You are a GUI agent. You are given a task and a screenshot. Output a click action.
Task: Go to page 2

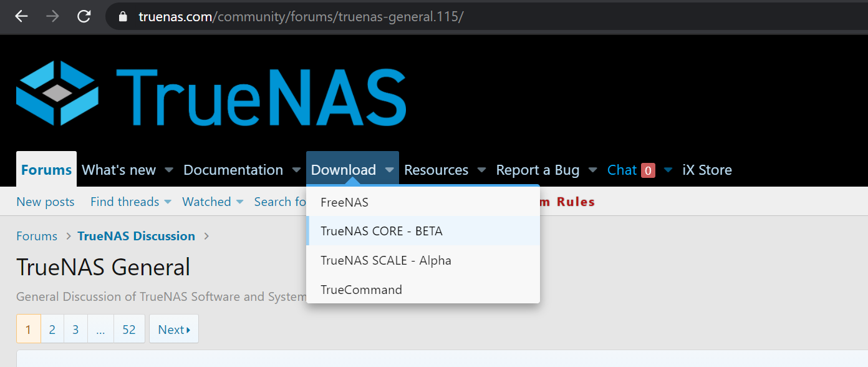click(52, 329)
